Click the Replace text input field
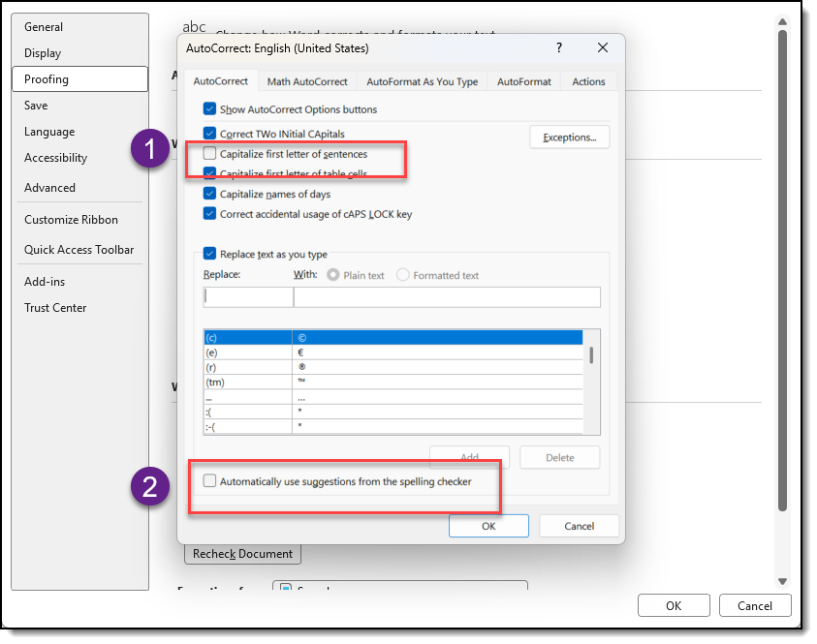 [248, 297]
